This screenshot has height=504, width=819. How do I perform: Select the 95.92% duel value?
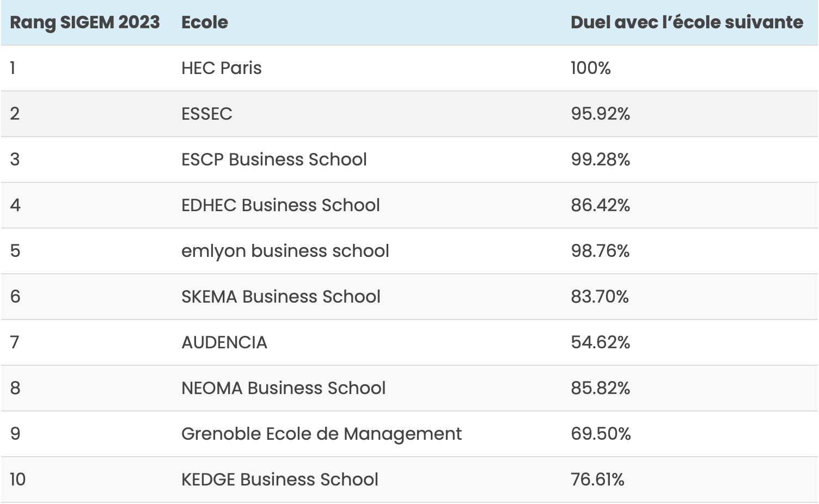(601, 114)
